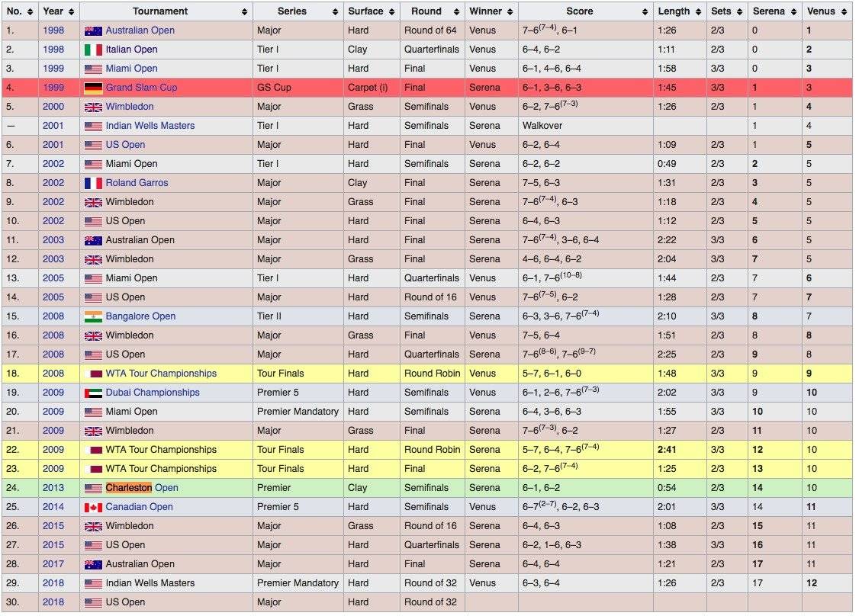The image size is (859, 616).
Task: Click the UAE flag beside Dubai Championships
Action: (x=93, y=393)
